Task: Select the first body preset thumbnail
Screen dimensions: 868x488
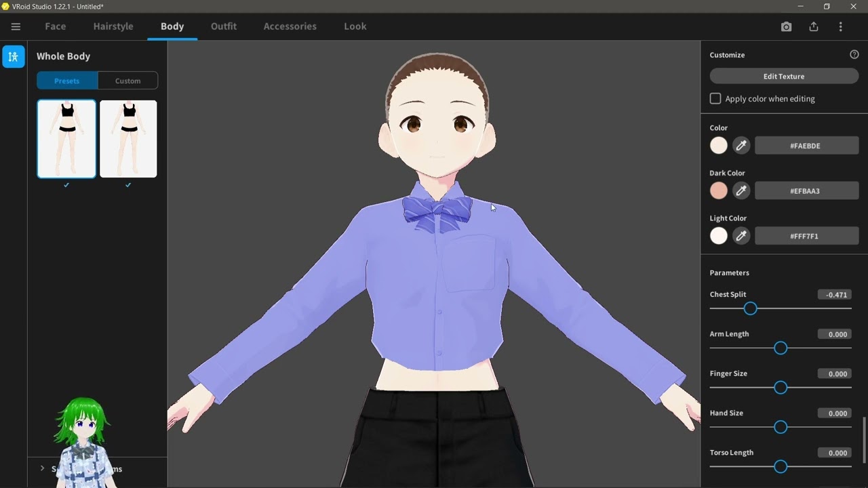Action: [x=66, y=139]
